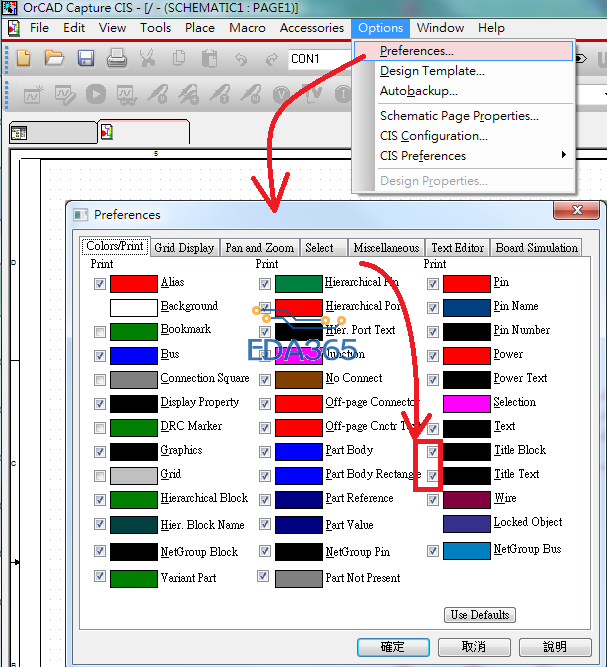Toggle the NetGroup Pin print checkbox
Screen dimensions: 607x667
(x=265, y=551)
